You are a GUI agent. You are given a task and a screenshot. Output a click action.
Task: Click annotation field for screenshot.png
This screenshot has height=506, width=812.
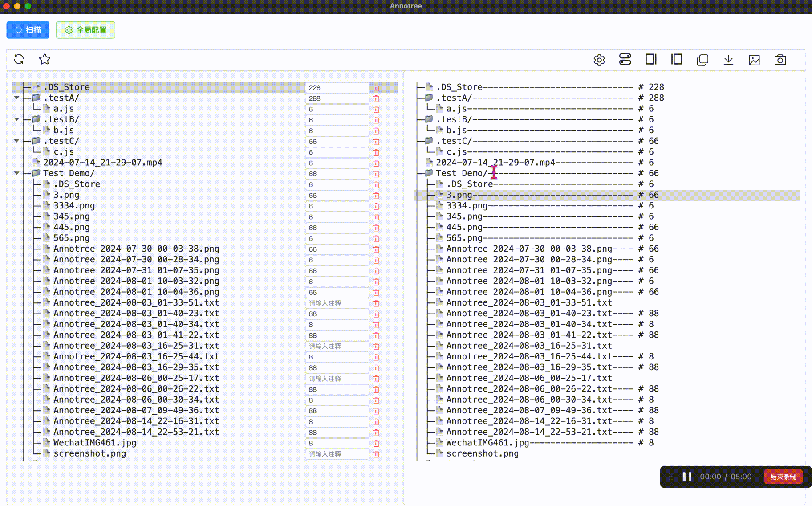pos(337,454)
